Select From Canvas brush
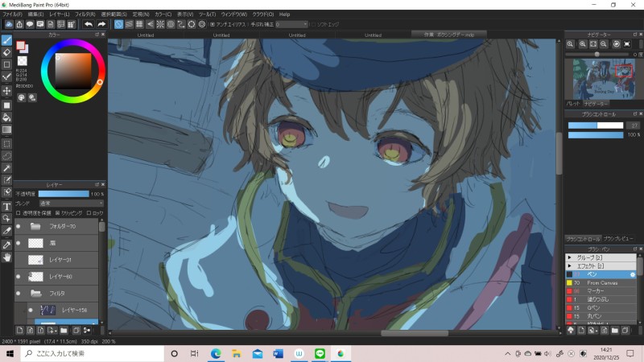Viewport: 644px width, 362px height. tap(601, 283)
